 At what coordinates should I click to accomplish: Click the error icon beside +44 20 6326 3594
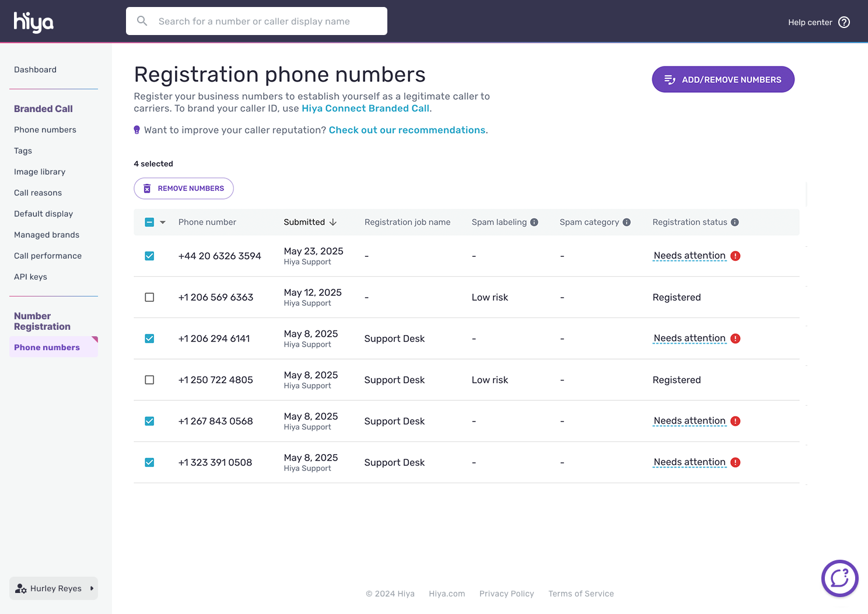pyautogui.click(x=735, y=256)
